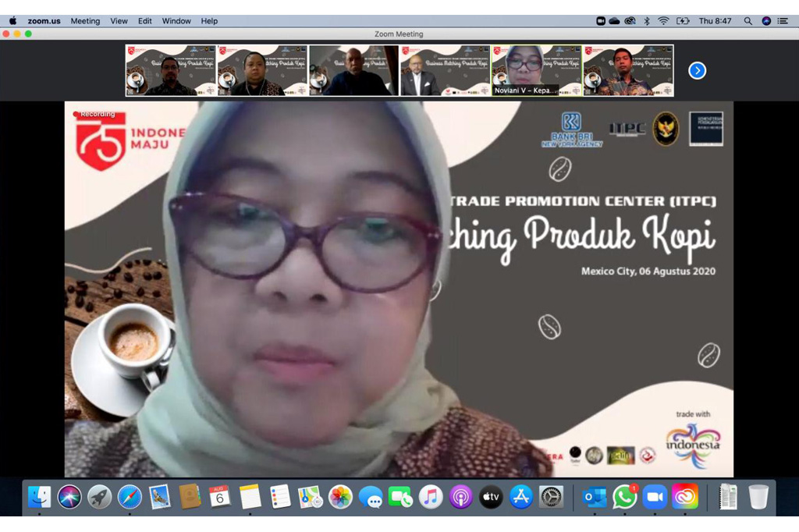Open Calendar showing date 6
799x532 pixels.
click(219, 497)
